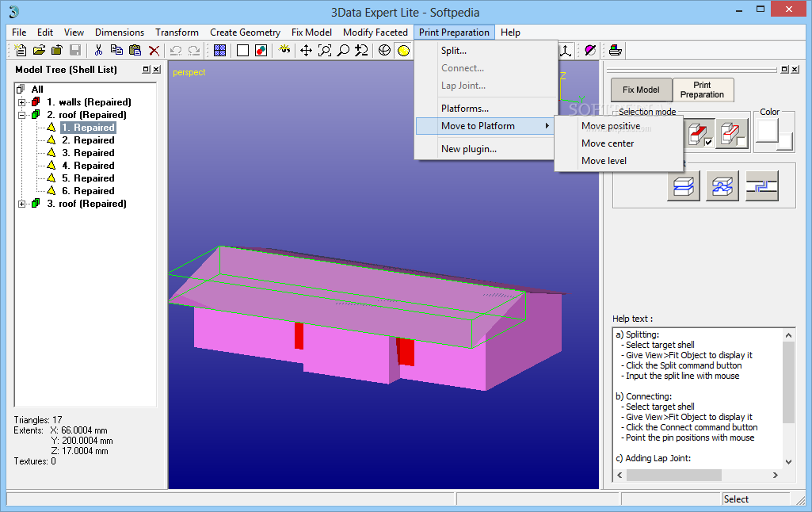Click the large white Color swatch
Image resolution: width=812 pixels, height=512 pixels.
[768, 131]
